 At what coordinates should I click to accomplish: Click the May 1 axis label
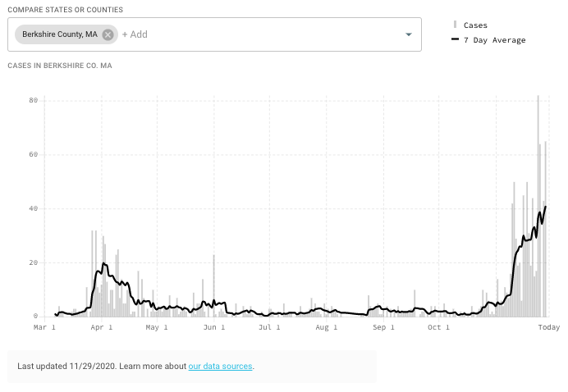tap(157, 327)
